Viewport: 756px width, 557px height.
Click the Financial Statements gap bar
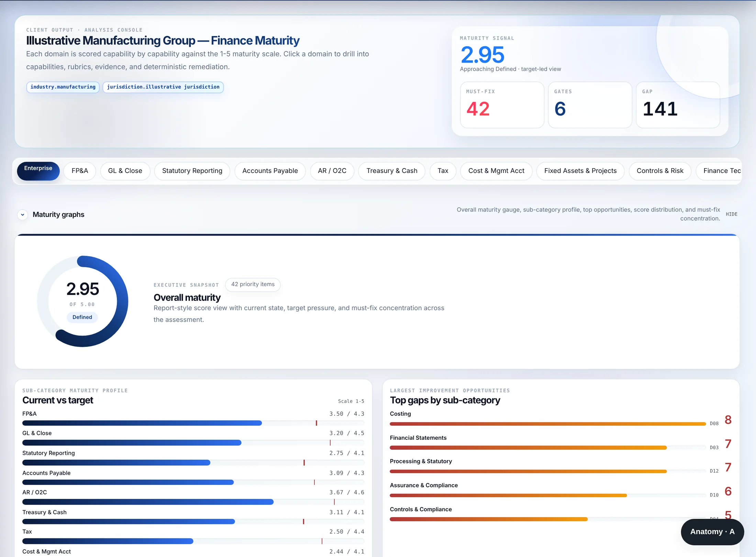point(548,448)
